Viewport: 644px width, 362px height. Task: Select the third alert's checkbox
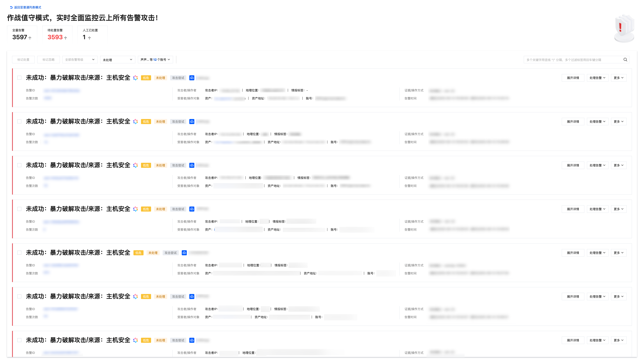(19, 165)
